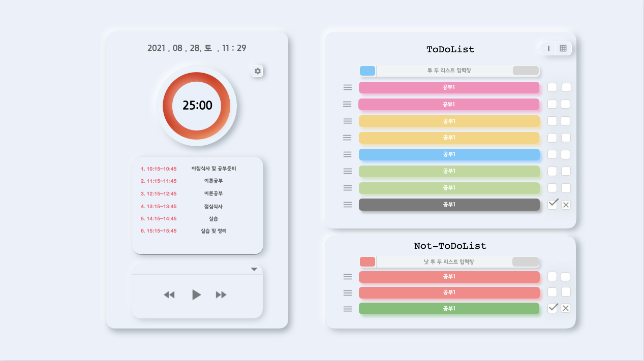Select schedule entry 13:15~13:45 점심식사
This screenshot has width=644, height=361.
(182, 206)
